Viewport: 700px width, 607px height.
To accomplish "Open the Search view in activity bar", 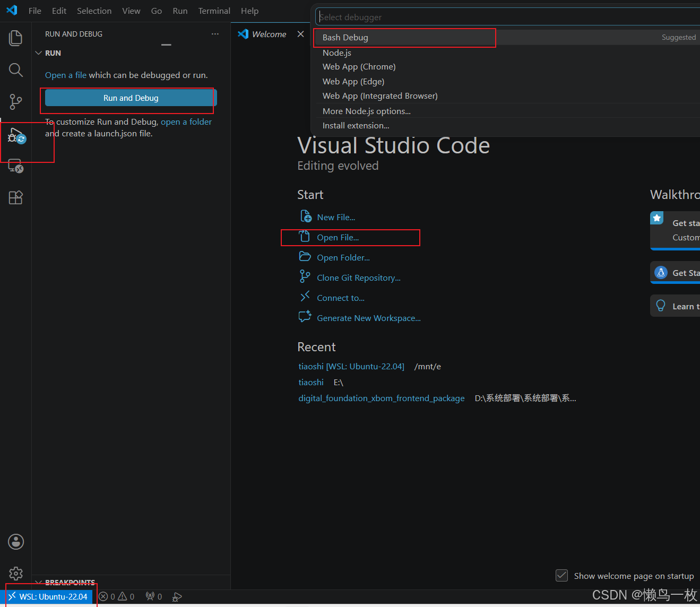I will click(16, 70).
